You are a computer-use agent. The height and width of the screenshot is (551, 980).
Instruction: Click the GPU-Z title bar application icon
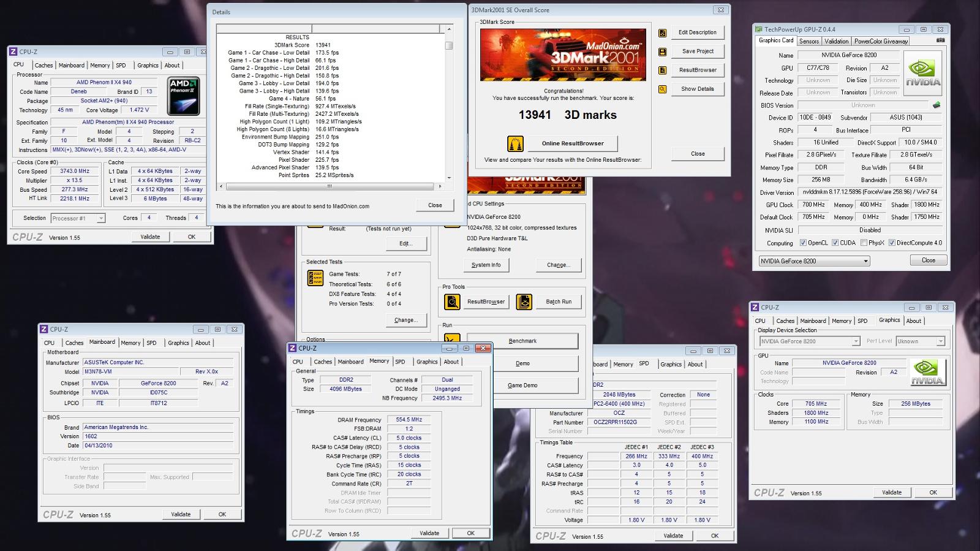[x=759, y=29]
